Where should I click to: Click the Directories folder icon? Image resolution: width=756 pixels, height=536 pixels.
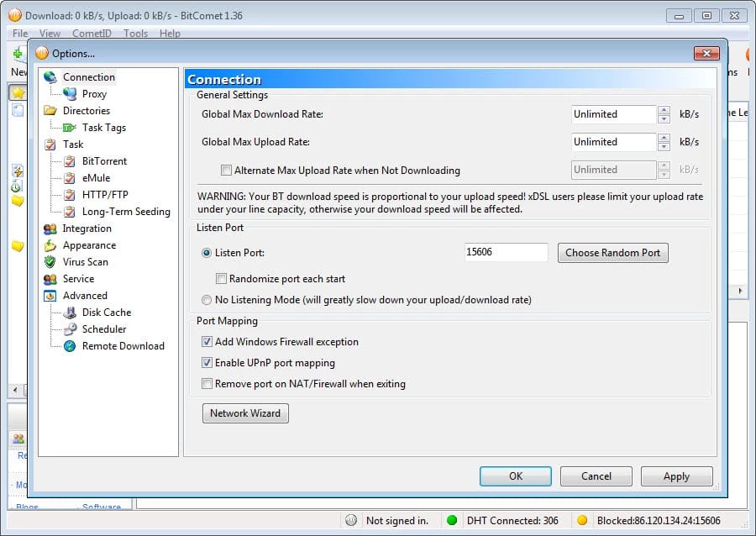pos(50,110)
